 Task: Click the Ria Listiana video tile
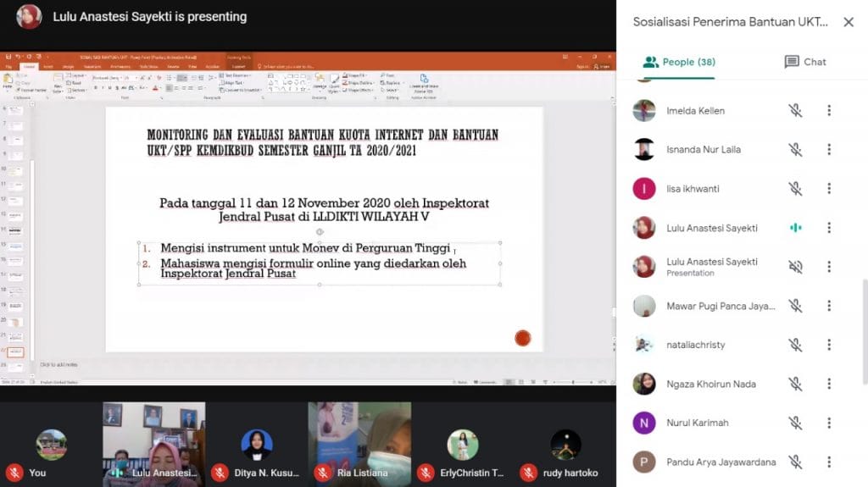359,445
